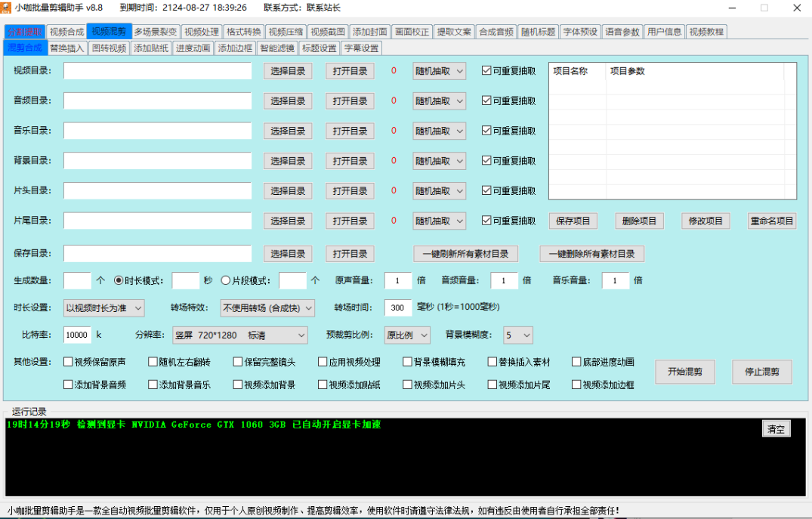The width and height of the screenshot is (812, 519).
Task: Click the 保存项目 button
Action: click(x=573, y=221)
